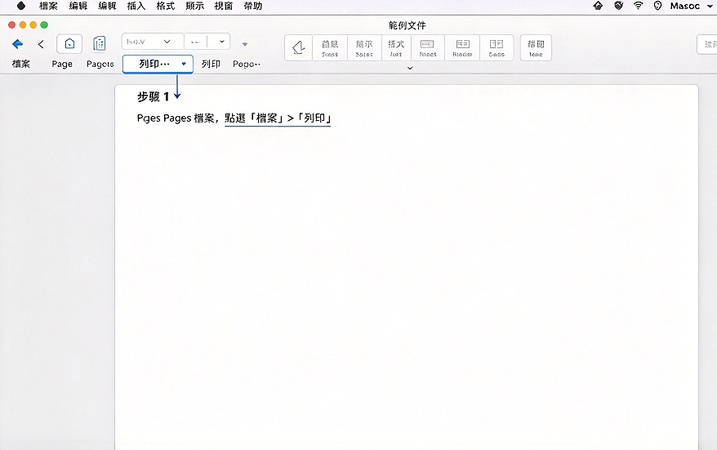Open the 視窗 menu
This screenshot has height=450, width=717.
click(x=224, y=6)
